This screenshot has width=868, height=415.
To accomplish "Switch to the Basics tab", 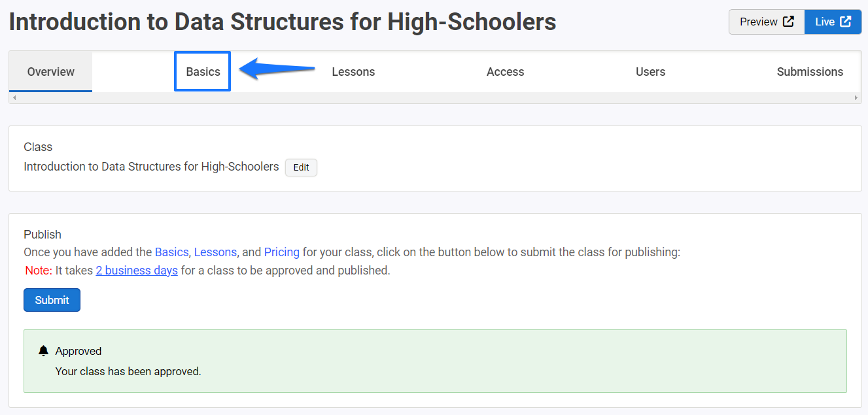I will (x=203, y=72).
